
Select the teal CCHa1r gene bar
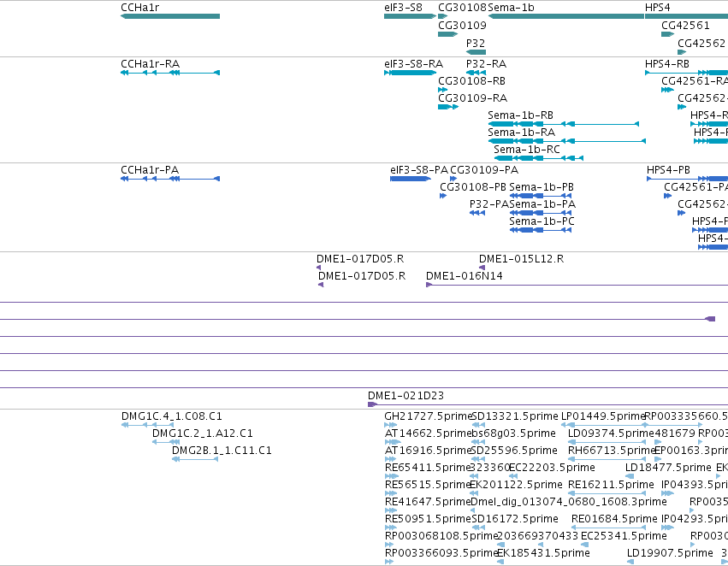point(170,16)
